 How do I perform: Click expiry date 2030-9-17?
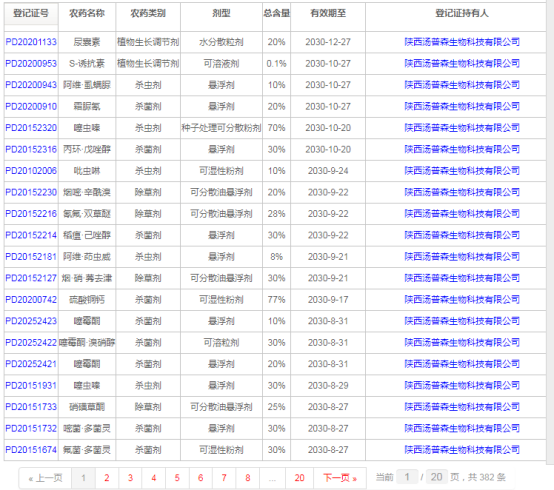click(x=328, y=300)
